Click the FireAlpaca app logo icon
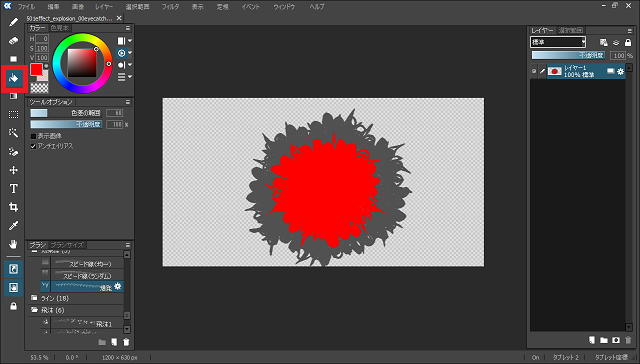The height and width of the screenshot is (364, 640). click(7, 6)
